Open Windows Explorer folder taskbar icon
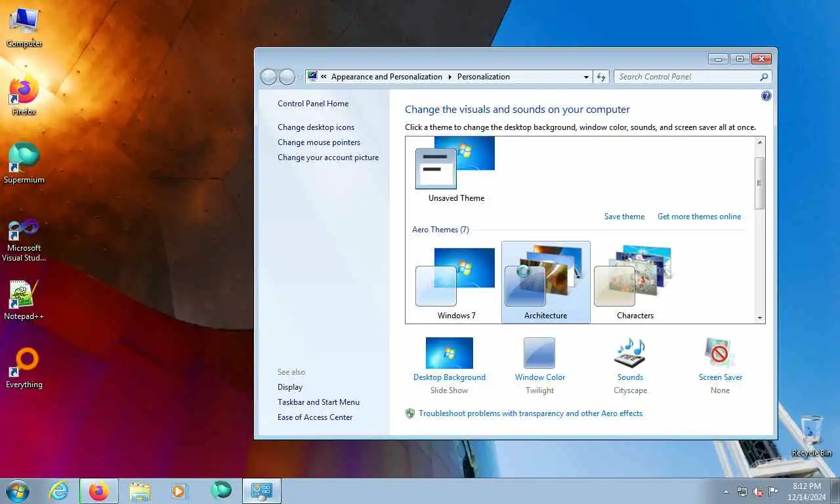Image resolution: width=840 pixels, height=504 pixels. (x=140, y=491)
